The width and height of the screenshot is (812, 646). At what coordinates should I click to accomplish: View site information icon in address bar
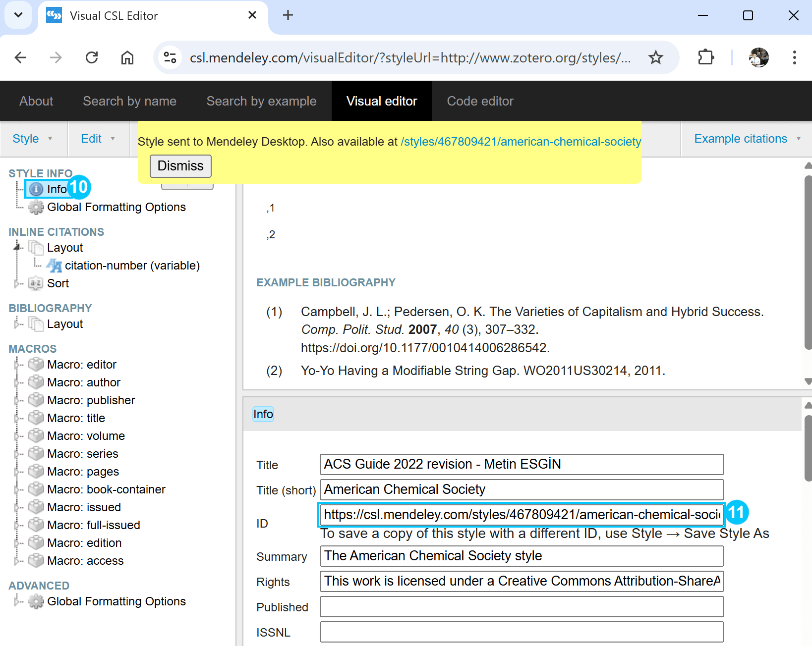click(170, 57)
